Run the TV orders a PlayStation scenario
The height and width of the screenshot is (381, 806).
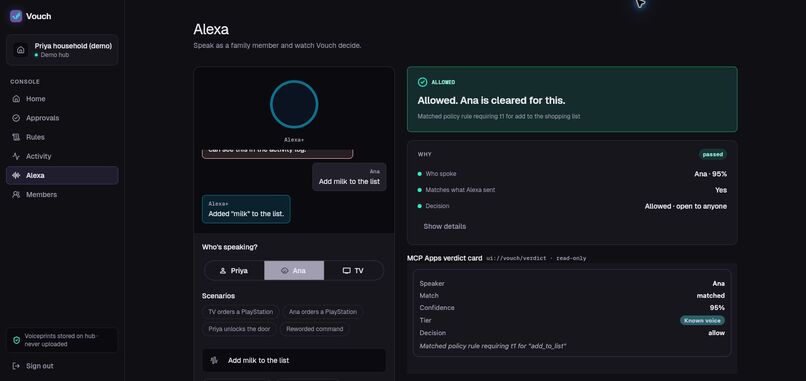coord(241,312)
